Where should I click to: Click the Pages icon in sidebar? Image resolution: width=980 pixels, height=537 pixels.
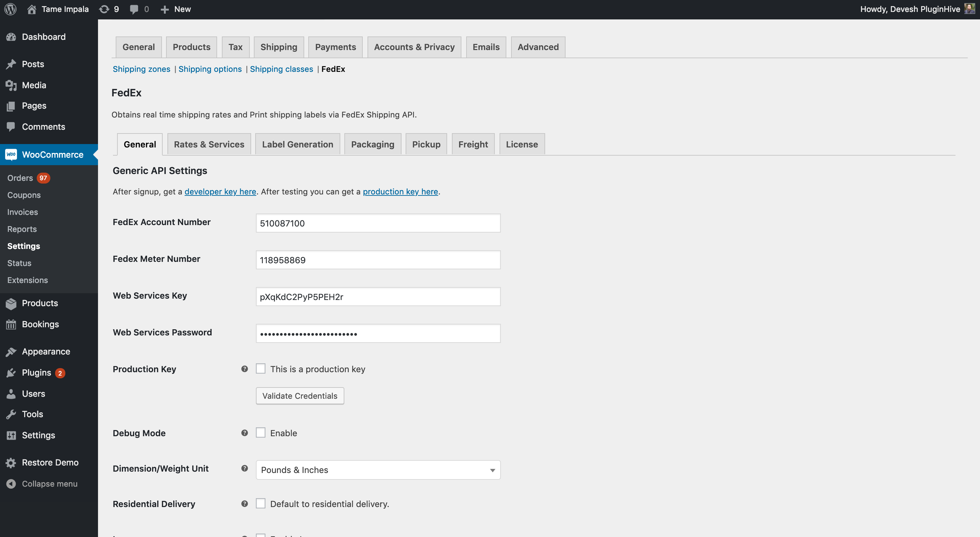11,106
